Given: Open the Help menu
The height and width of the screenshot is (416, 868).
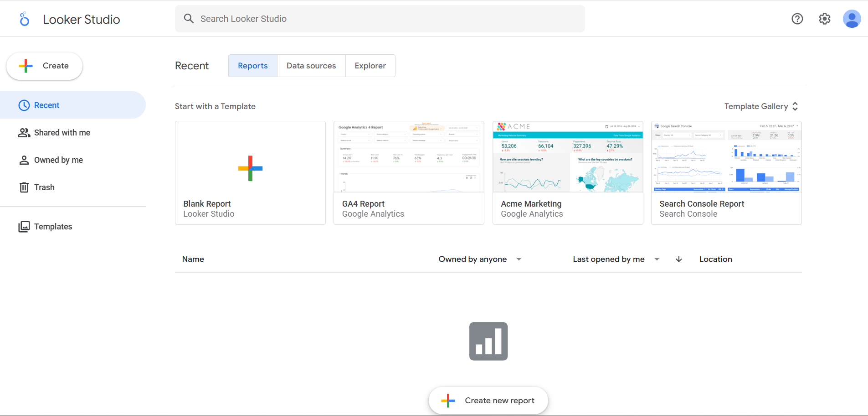Looking at the screenshot, I should 797,18.
